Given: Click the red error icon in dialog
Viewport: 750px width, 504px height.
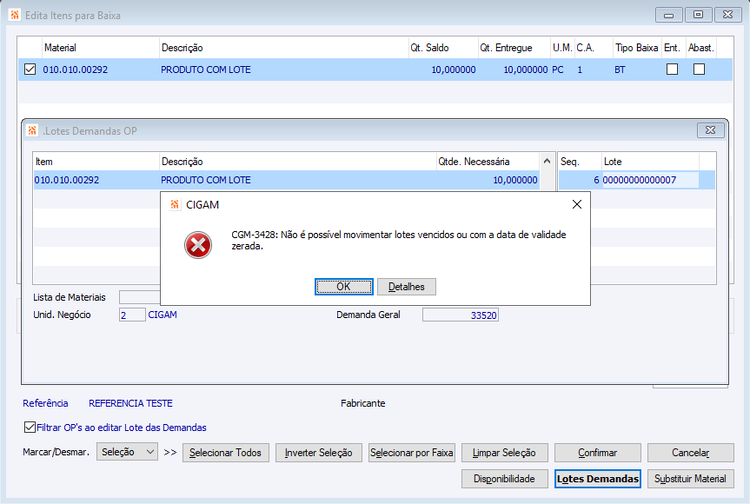Looking at the screenshot, I should tap(198, 245).
